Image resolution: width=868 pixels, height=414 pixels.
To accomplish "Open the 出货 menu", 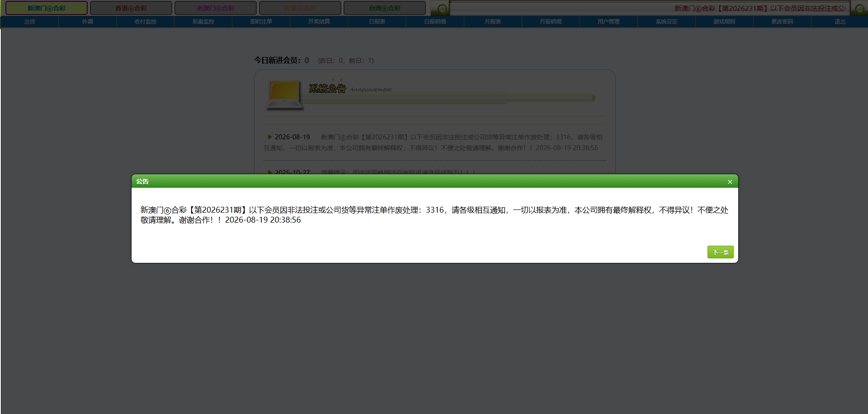I will pyautogui.click(x=30, y=22).
